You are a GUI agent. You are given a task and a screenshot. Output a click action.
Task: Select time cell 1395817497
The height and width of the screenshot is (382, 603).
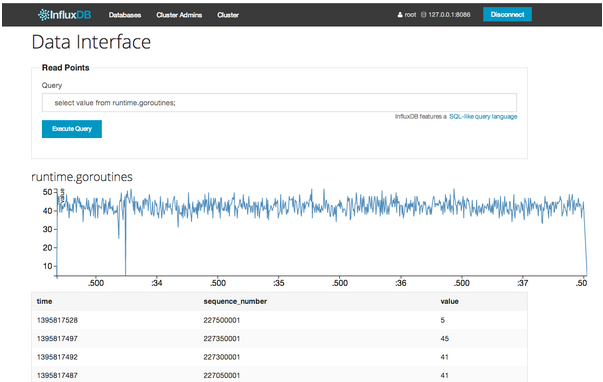point(57,339)
